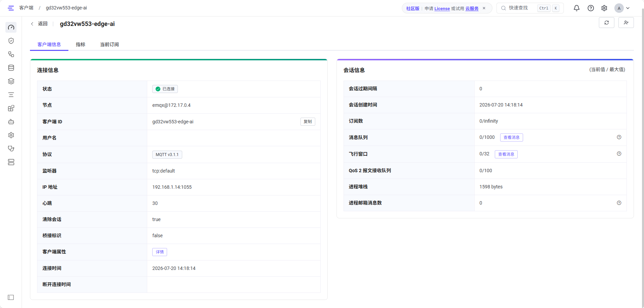644x308 pixels.
Task: Open the diagnostics stethoscope icon in sidebar
Action: (11, 149)
